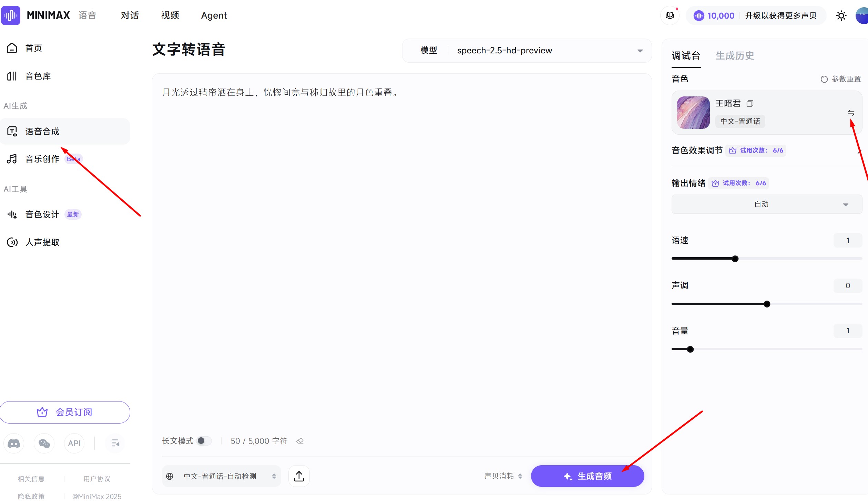
Task: Click the 中文-普通话 voice tag
Action: point(740,121)
